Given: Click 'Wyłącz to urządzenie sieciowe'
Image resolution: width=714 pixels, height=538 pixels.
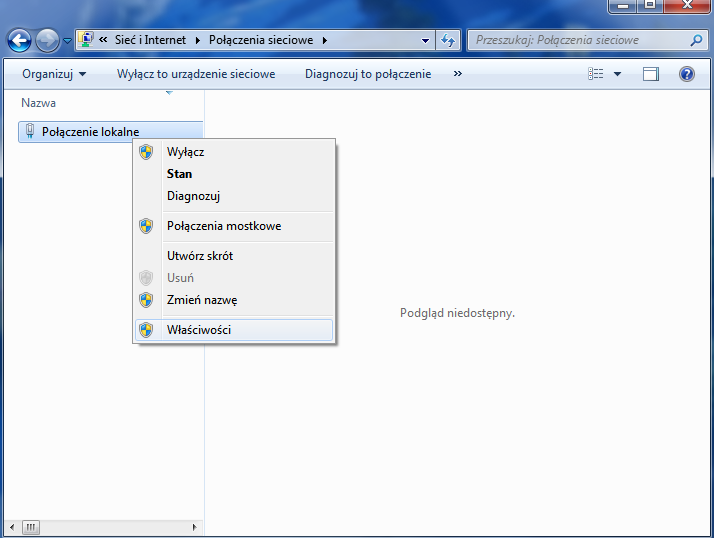Looking at the screenshot, I should click(x=196, y=74).
